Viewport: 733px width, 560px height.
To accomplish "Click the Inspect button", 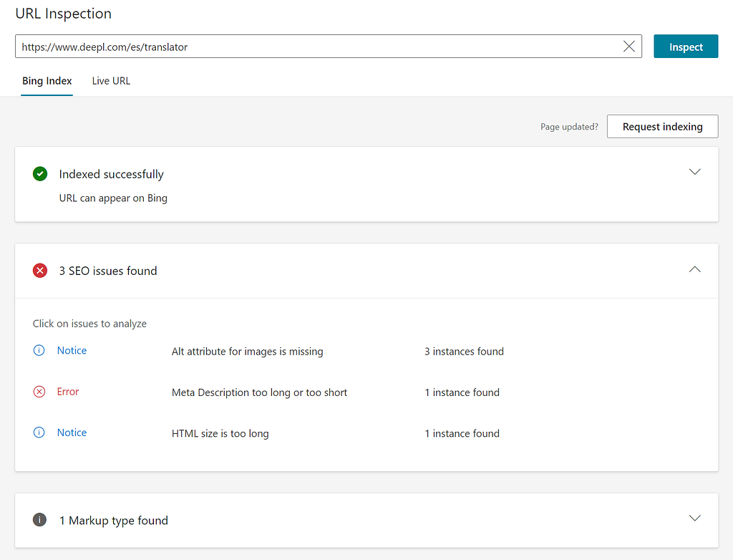I will point(686,47).
